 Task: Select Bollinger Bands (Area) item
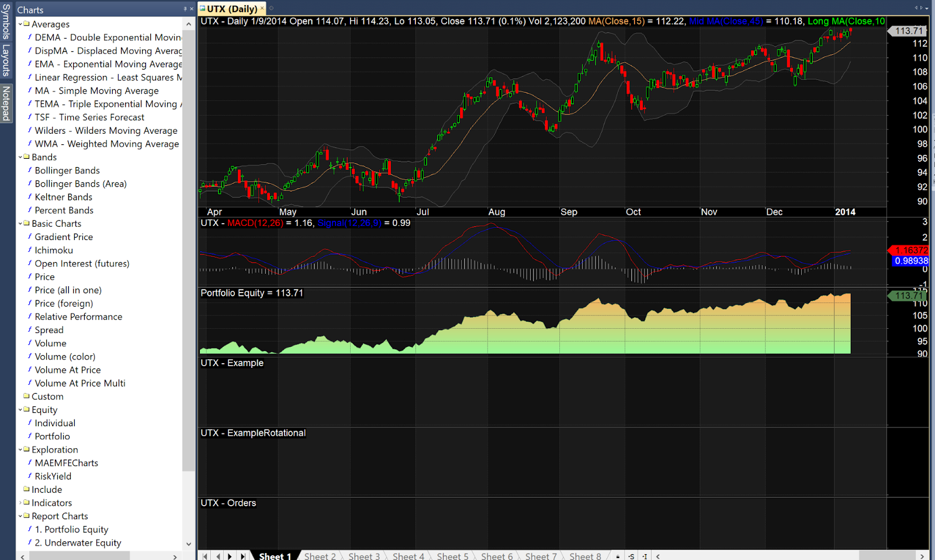point(81,184)
